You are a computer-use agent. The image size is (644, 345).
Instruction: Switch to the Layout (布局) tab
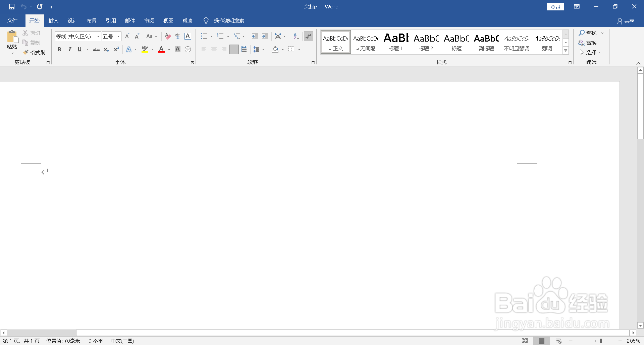click(92, 21)
